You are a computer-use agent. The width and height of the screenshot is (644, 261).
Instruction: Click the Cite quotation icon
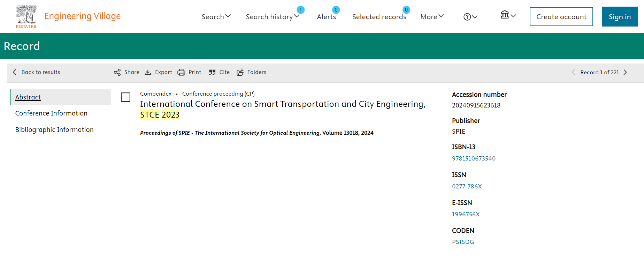pyautogui.click(x=212, y=72)
